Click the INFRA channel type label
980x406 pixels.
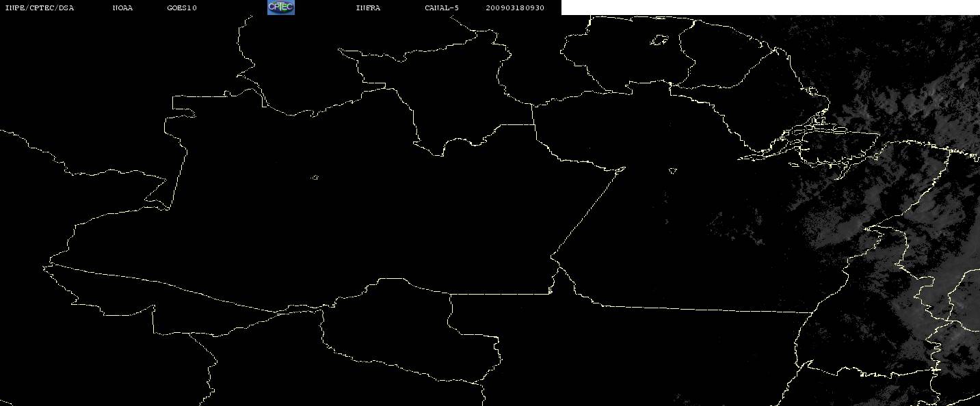click(368, 8)
